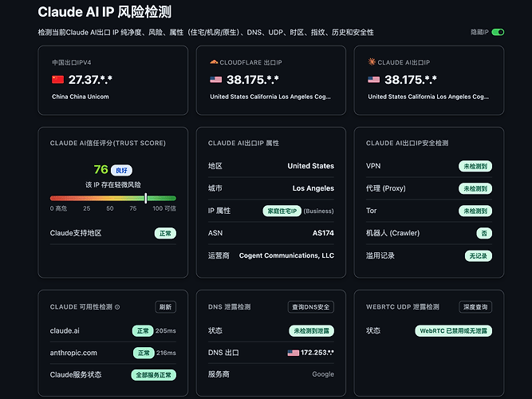Click the trust score slider handle
532x399 pixels.
coord(146,199)
